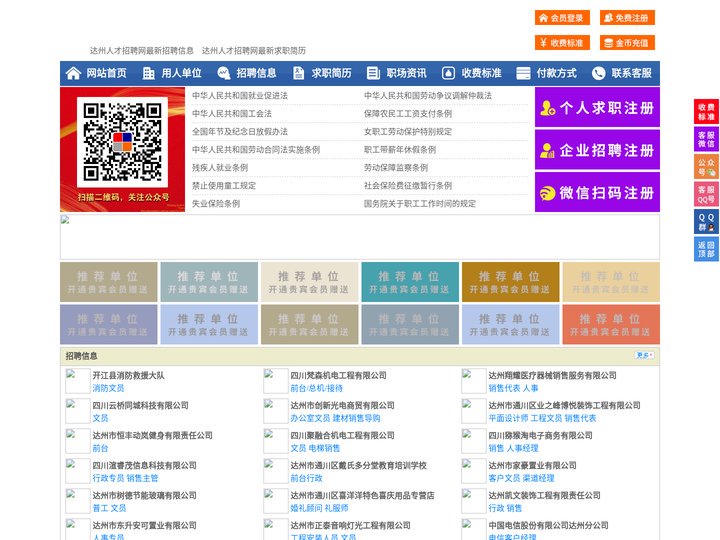Image resolution: width=720 pixels, height=540 pixels.
Task: Click the logo image for 四川猕猴淘电子商务有限公司
Action: [474, 441]
